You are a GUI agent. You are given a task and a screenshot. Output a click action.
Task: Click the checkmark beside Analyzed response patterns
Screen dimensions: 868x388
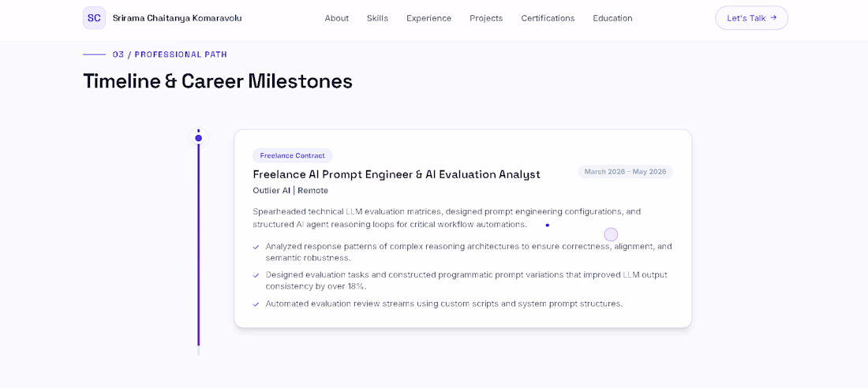256,247
